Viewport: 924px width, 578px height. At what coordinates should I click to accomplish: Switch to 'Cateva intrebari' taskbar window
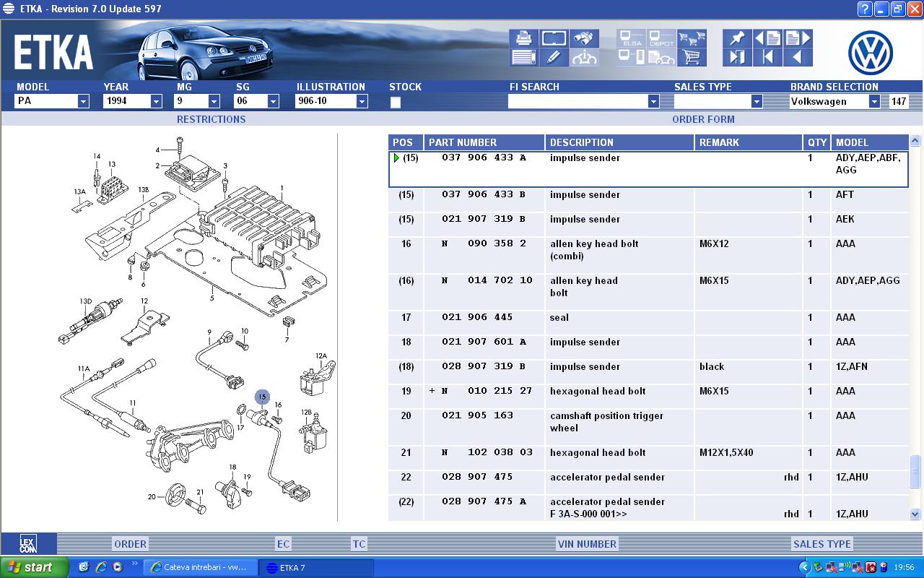(x=200, y=567)
